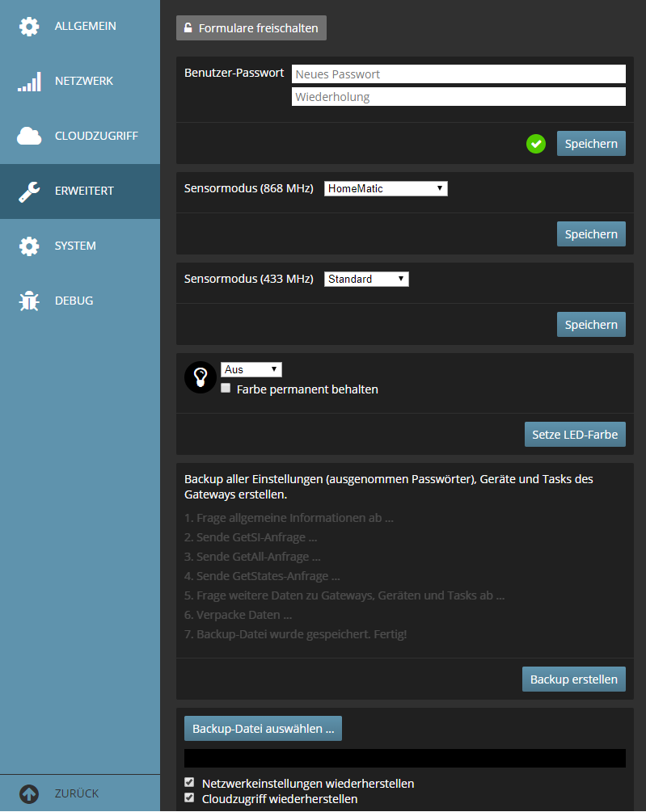Click the Debug bug icon
This screenshot has height=812, width=646.
click(29, 301)
